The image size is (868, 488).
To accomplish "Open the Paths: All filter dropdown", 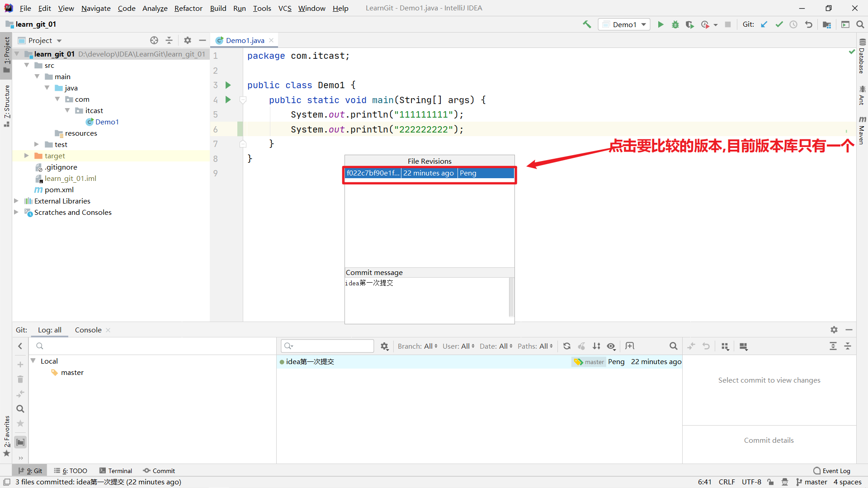I will coord(535,346).
